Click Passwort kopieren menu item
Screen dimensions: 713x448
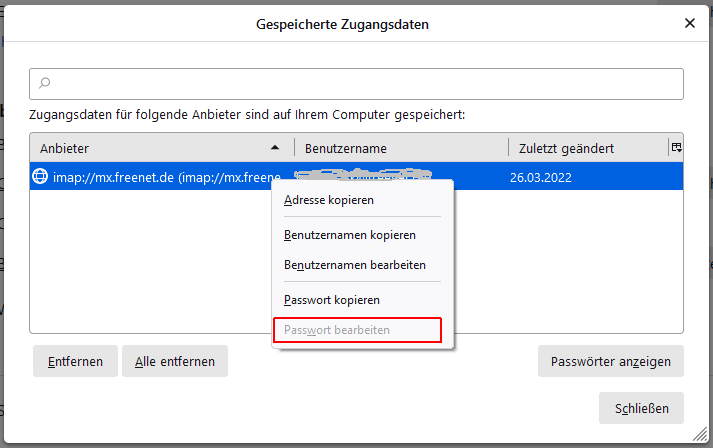(x=332, y=299)
